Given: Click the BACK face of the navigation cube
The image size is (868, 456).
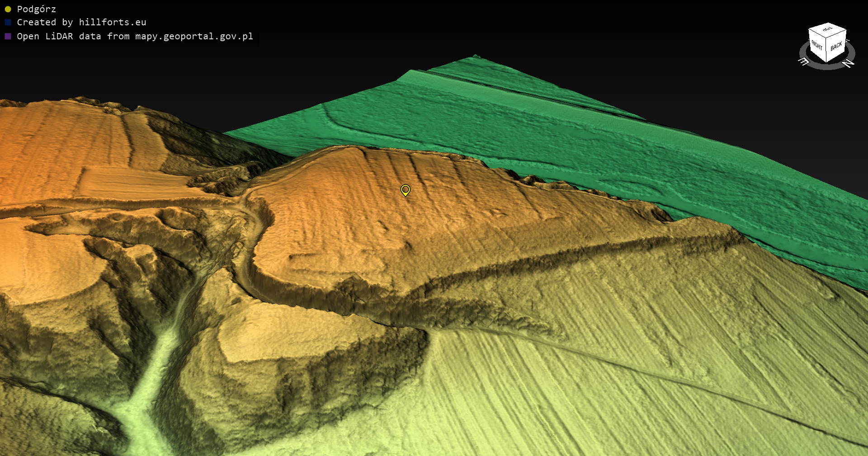Looking at the screenshot, I should point(836,46).
